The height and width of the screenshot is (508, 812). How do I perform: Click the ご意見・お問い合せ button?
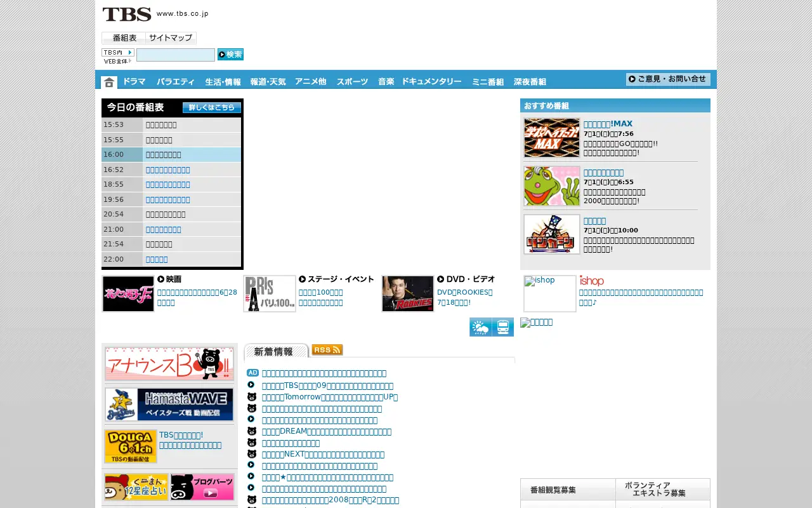pyautogui.click(x=668, y=79)
